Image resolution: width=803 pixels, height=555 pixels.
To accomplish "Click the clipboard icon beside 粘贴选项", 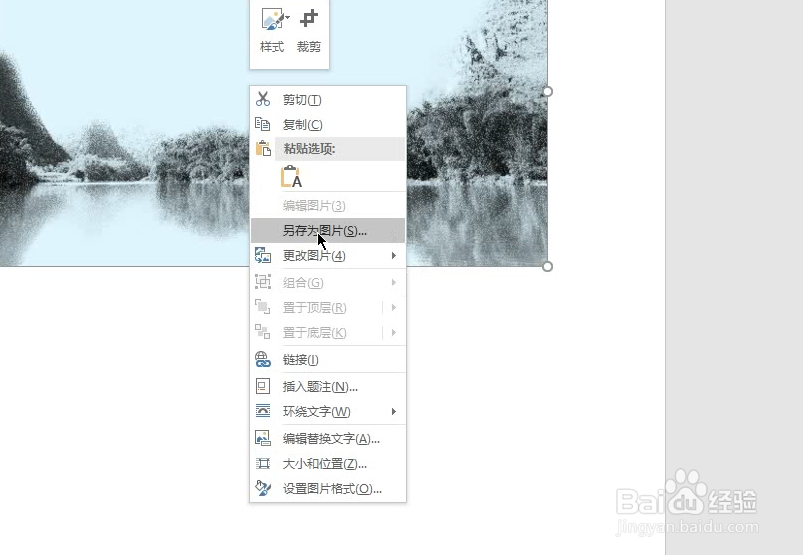I will coord(263,148).
